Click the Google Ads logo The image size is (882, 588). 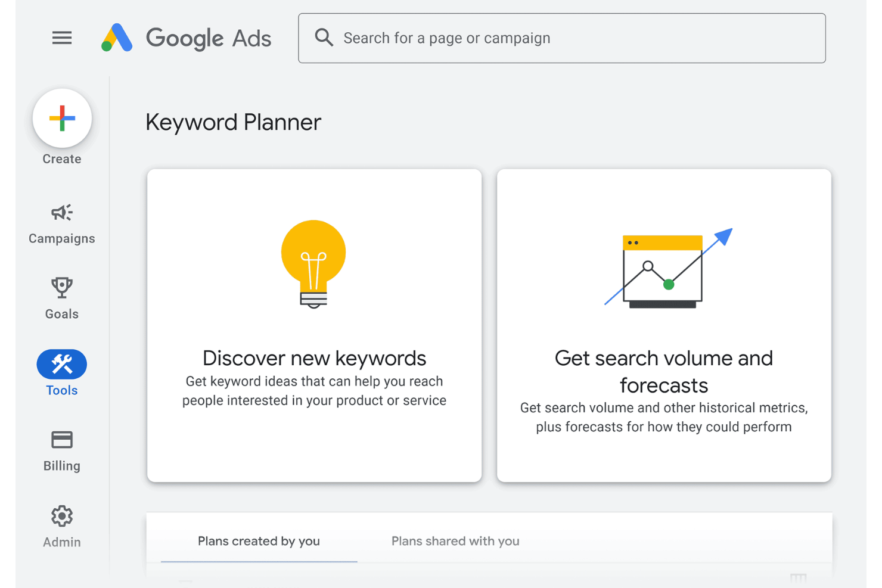(x=186, y=38)
